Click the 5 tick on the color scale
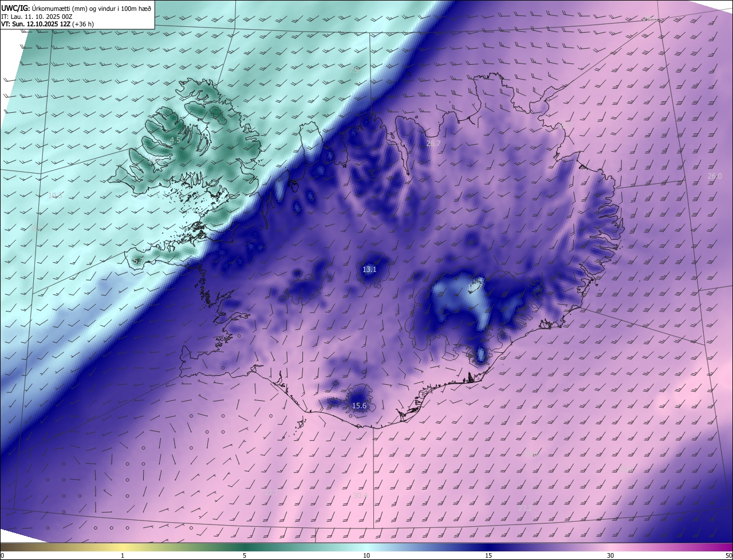733x560 pixels. coord(245,555)
